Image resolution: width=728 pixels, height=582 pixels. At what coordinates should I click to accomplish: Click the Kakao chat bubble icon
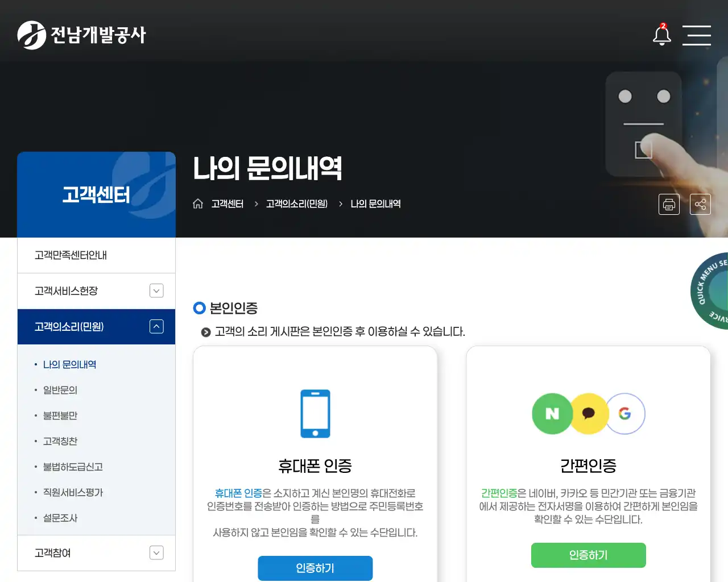point(589,414)
